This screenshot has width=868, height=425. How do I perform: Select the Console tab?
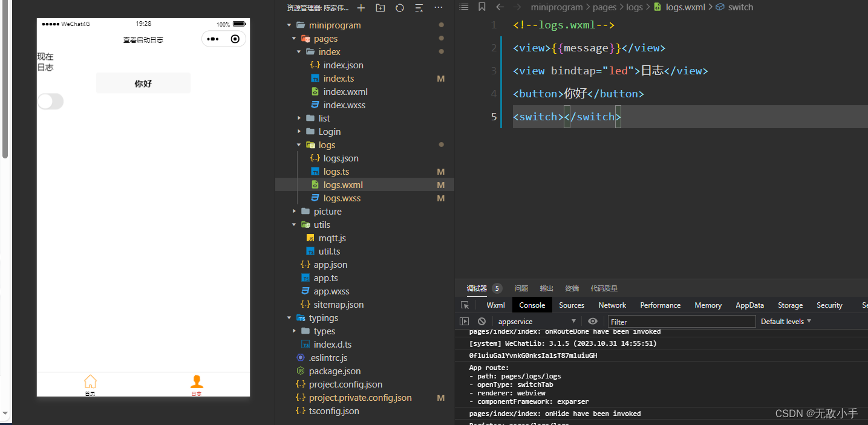(x=532, y=305)
